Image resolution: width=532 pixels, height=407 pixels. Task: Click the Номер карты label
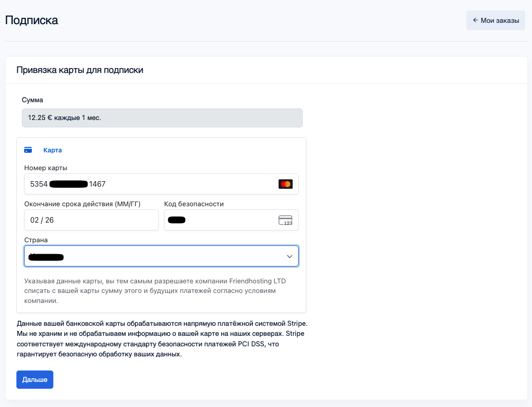tap(46, 168)
